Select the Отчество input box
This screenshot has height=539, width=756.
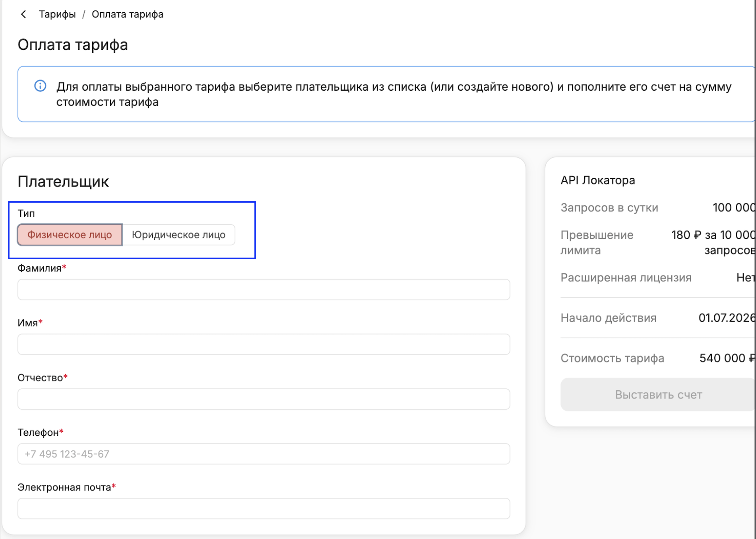click(x=264, y=399)
